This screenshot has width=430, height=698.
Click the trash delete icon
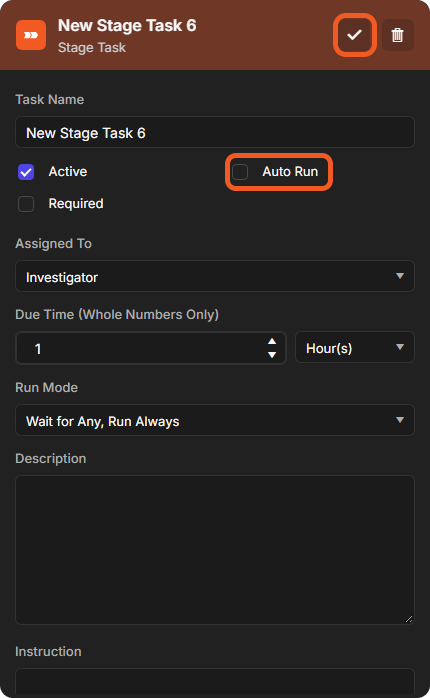click(398, 35)
